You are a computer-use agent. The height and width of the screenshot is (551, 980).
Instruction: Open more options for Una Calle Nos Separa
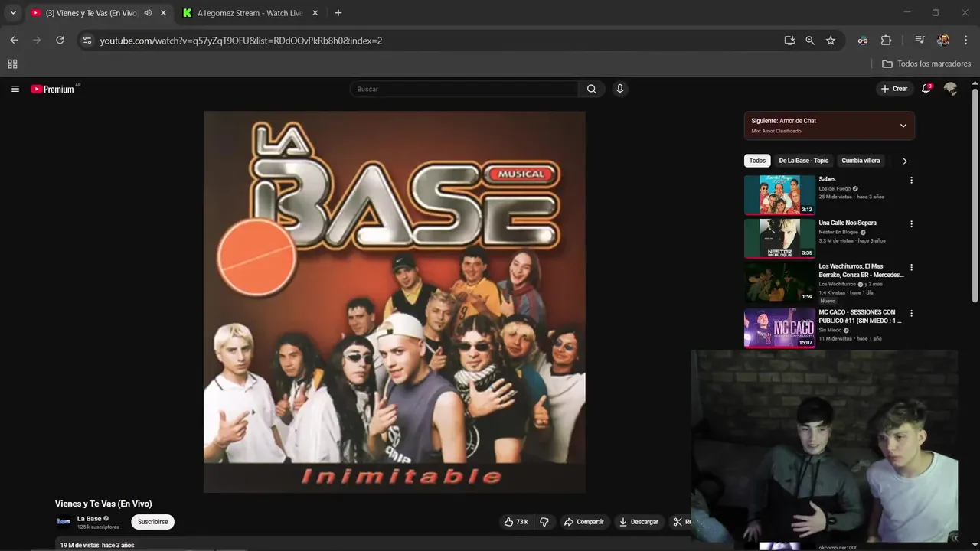click(911, 224)
